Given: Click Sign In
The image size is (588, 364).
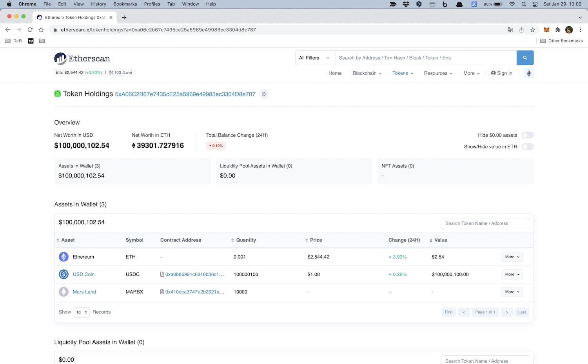Looking at the screenshot, I should pos(501,73).
